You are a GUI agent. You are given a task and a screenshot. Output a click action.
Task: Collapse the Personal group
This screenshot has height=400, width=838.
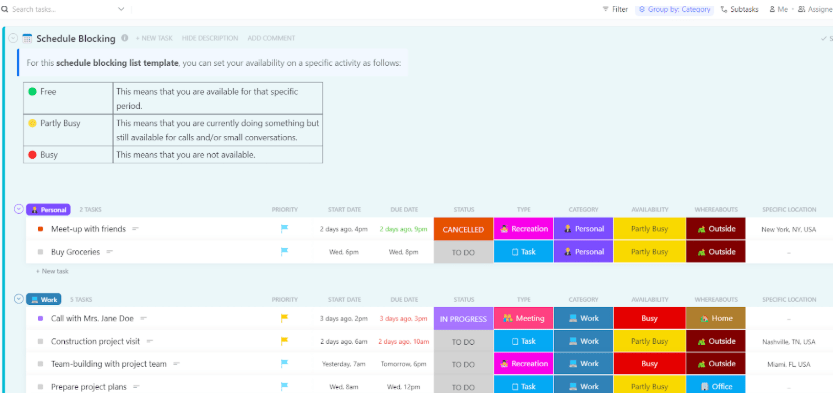(x=18, y=209)
